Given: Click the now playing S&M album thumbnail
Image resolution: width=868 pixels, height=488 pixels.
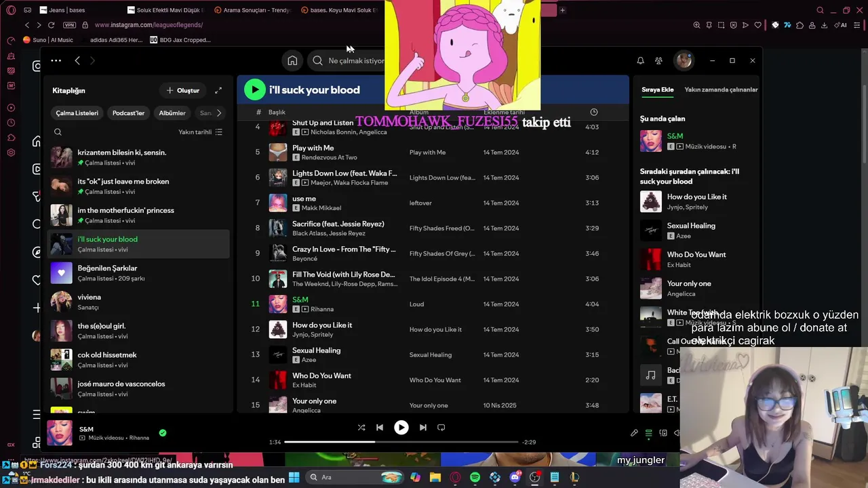Looking at the screenshot, I should click(x=60, y=433).
